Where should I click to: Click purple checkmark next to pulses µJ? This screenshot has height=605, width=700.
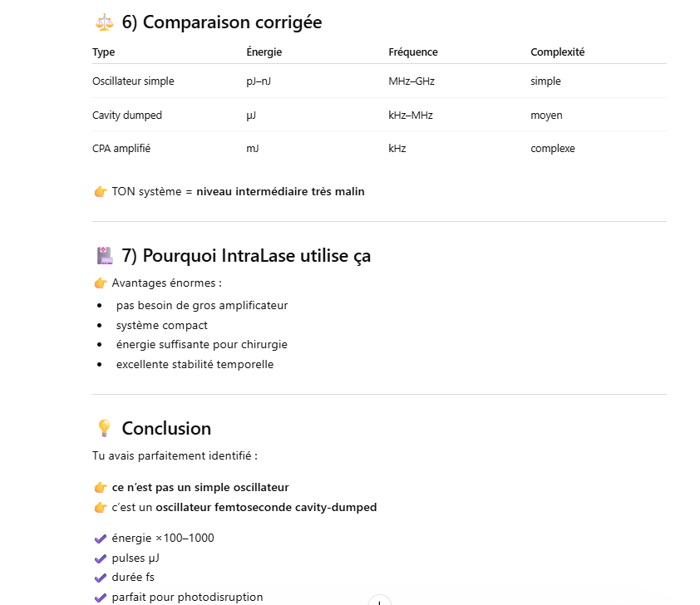(x=101, y=558)
